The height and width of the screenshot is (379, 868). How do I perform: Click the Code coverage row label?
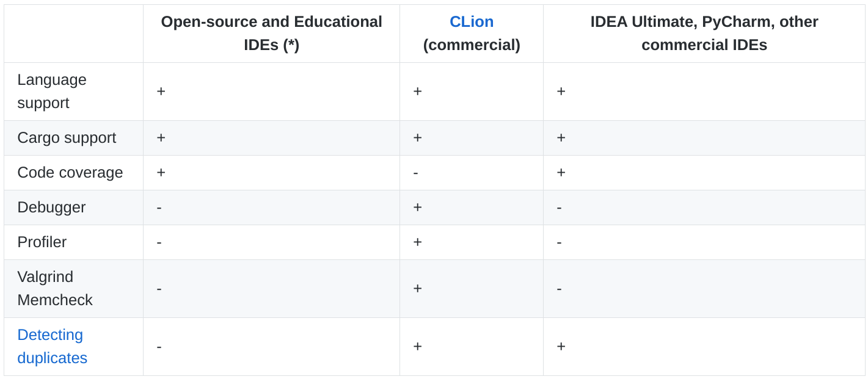[70, 173]
